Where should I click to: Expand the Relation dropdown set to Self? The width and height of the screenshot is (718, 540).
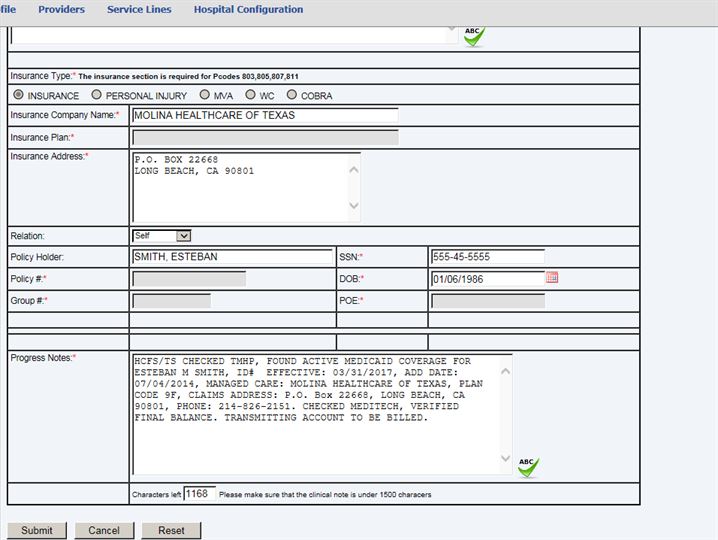click(x=161, y=236)
